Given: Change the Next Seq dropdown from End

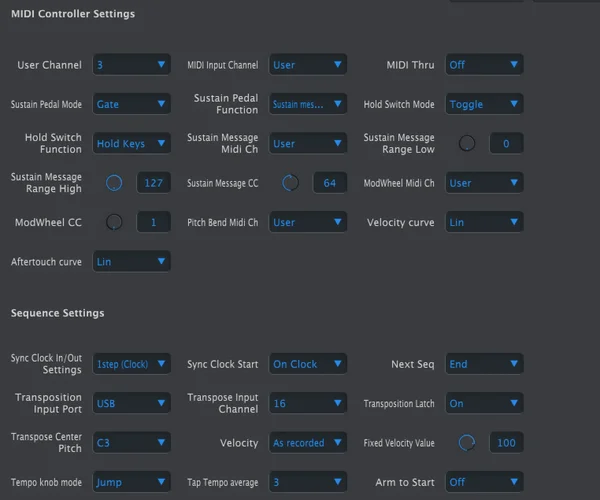Looking at the screenshot, I should 484,364.
